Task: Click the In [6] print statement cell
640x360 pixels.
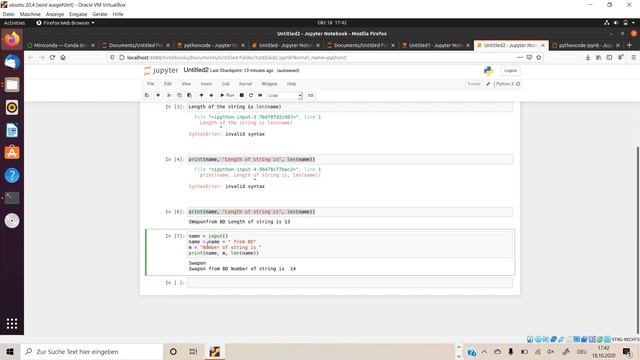Action: (350, 212)
